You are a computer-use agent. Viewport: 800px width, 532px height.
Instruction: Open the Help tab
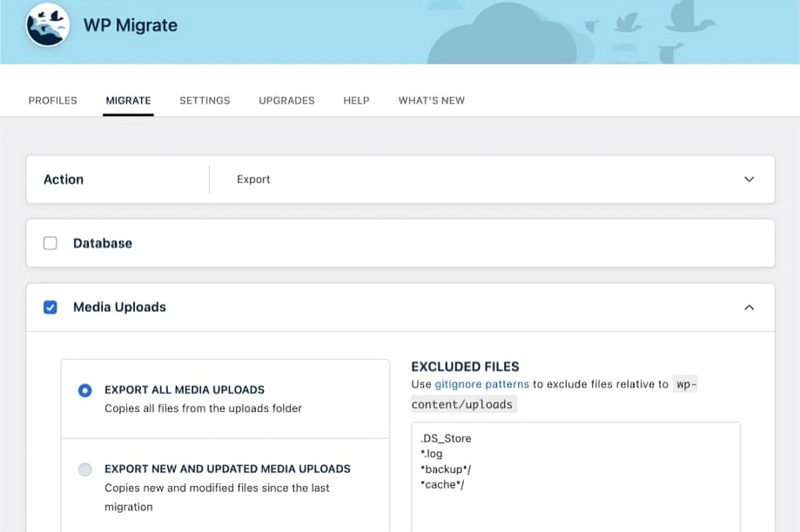(x=356, y=100)
